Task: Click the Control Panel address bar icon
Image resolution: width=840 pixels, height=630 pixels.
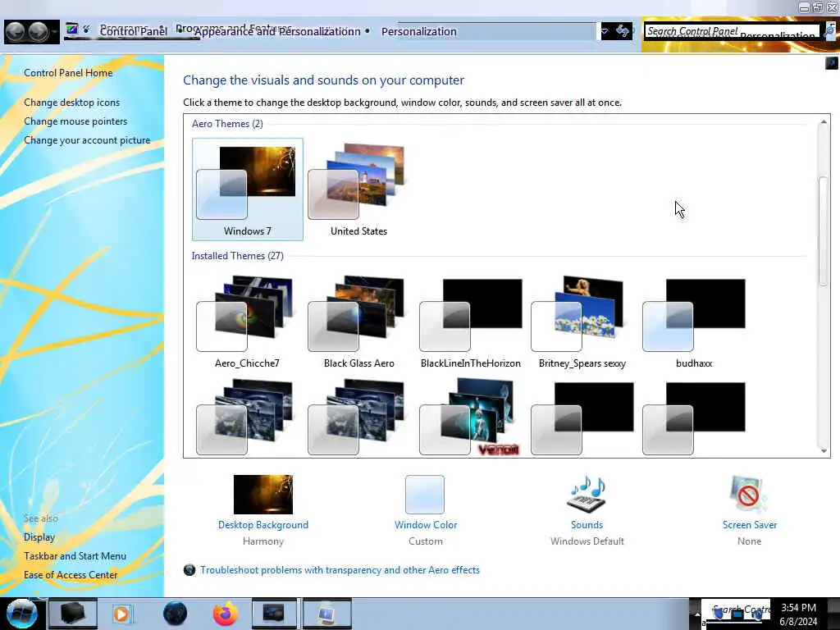Action: coord(72,30)
